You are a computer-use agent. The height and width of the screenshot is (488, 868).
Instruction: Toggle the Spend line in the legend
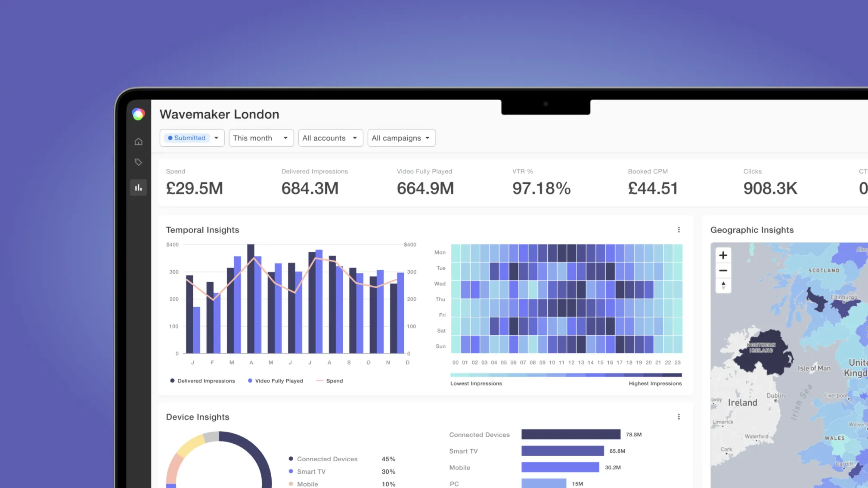(330, 380)
